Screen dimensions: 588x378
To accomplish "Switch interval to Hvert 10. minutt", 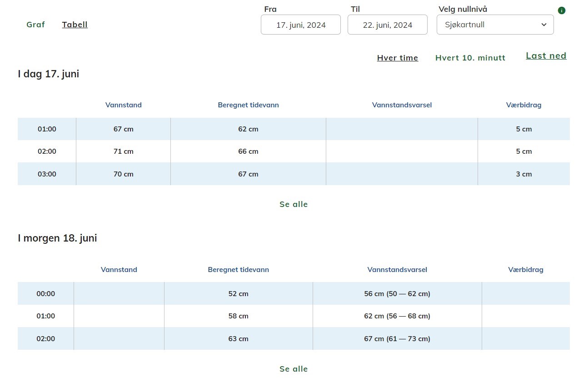I will click(x=470, y=58).
